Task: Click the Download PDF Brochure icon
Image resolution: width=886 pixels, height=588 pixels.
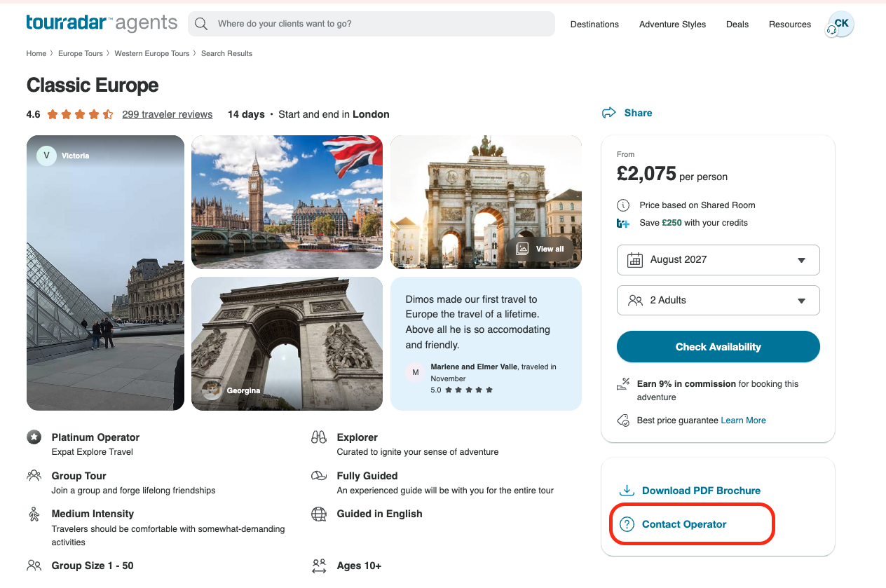Action: [627, 491]
